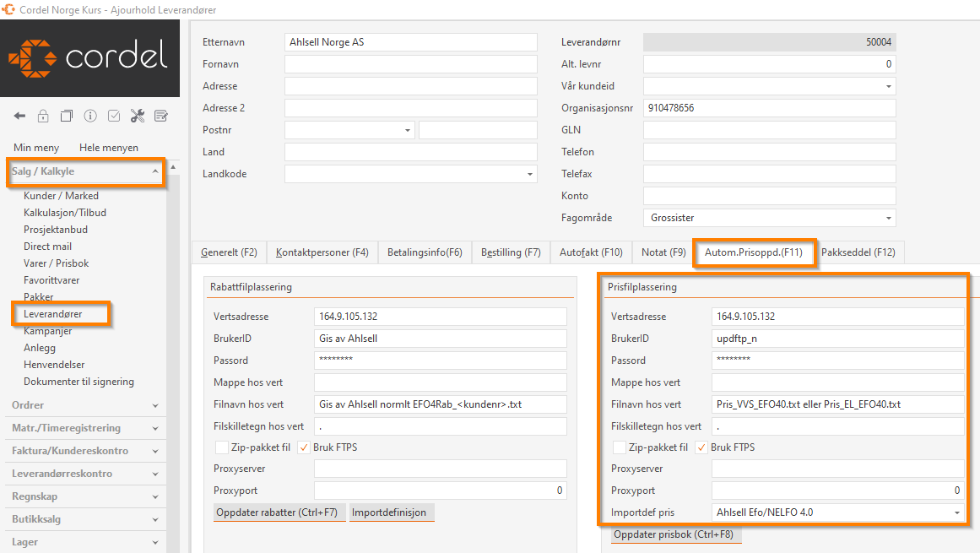Open the Importdef pris dropdown

point(957,512)
